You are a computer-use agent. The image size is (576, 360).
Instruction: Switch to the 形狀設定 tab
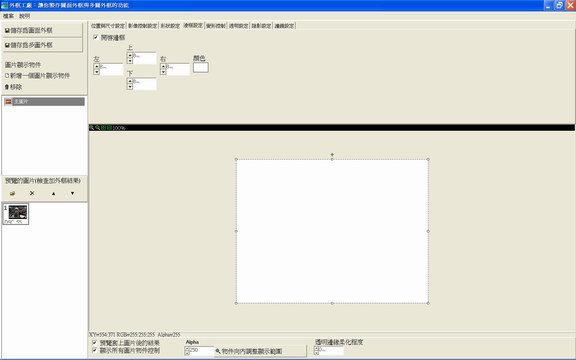(170, 26)
